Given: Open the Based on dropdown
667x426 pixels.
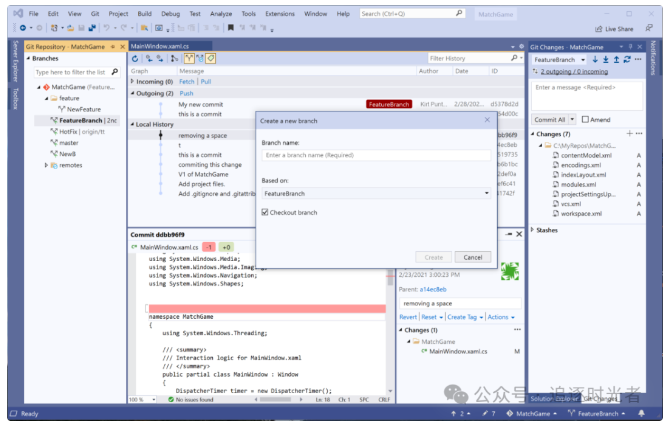Looking at the screenshot, I should click(486, 193).
